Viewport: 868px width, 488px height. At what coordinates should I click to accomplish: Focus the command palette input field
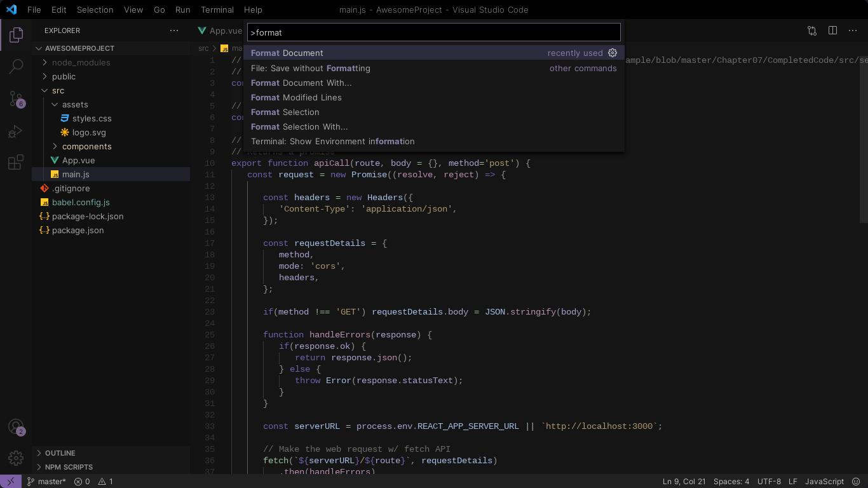click(434, 32)
